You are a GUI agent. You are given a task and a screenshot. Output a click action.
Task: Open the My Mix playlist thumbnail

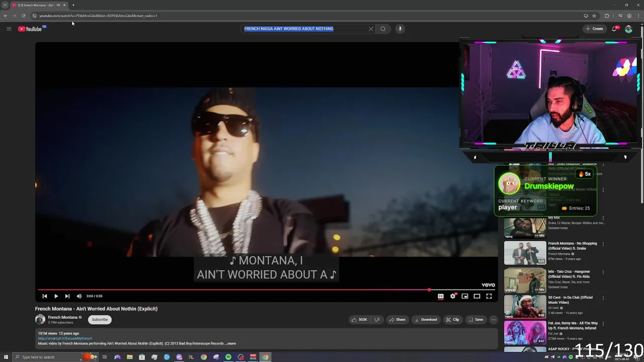click(x=525, y=227)
